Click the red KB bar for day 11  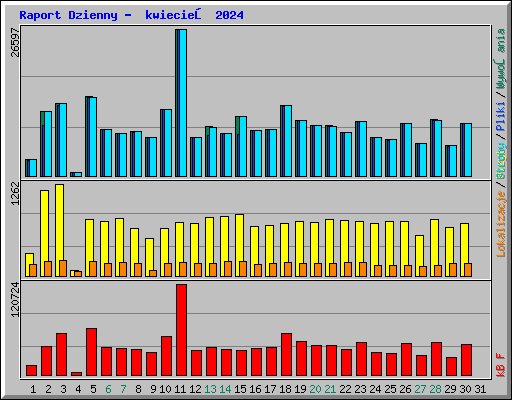point(182,330)
